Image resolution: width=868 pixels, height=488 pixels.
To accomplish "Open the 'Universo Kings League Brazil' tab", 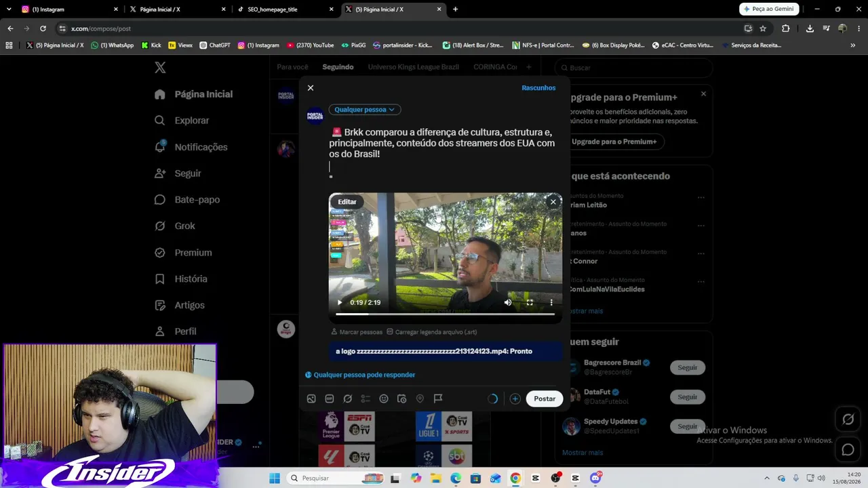I will [414, 67].
